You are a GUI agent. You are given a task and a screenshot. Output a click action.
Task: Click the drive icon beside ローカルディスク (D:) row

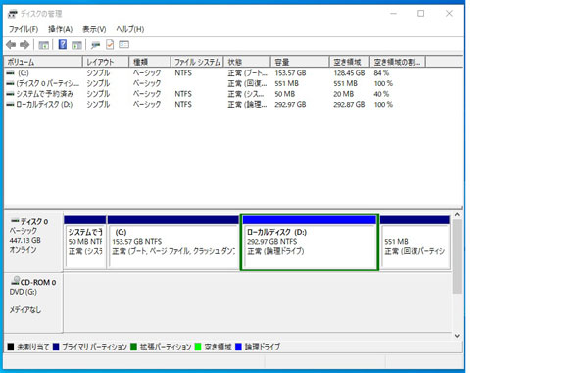pos(11,105)
